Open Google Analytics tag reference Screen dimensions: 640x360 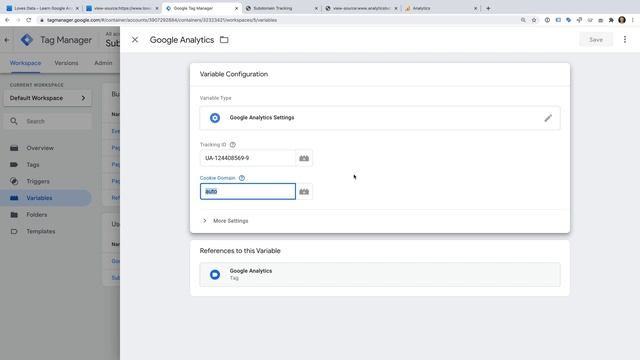click(380, 274)
